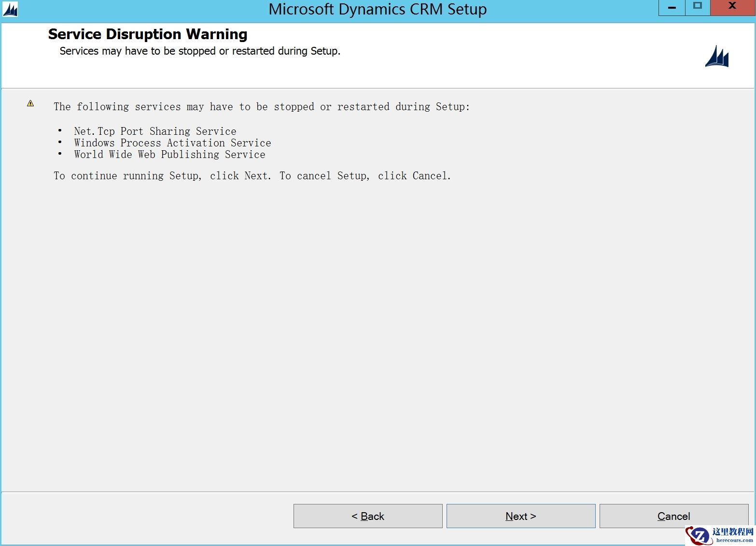The image size is (756, 546).
Task: Minimize the Microsoft Dynamics CRM Setup window
Action: click(x=672, y=7)
